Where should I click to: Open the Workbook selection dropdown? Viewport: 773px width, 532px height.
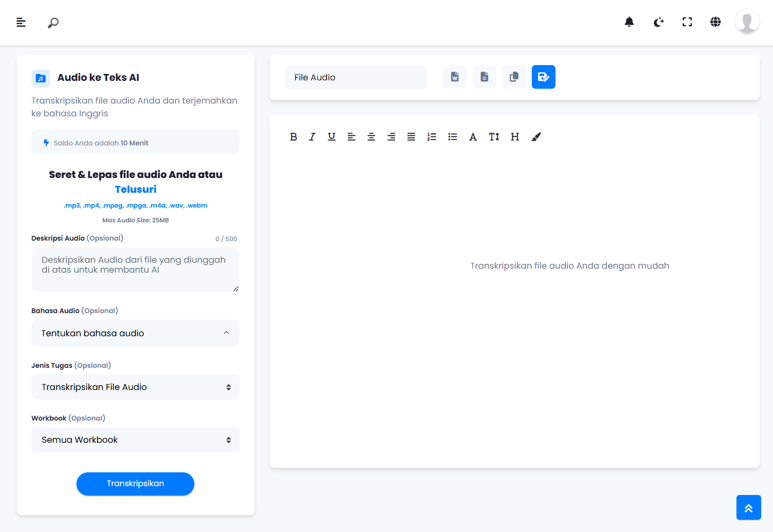click(136, 440)
